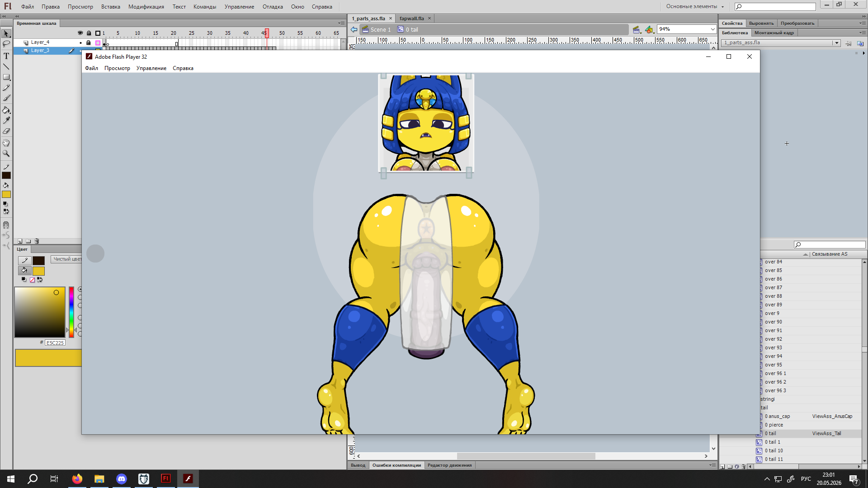Viewport: 868px width, 488px height.
Task: Open the Модификация menu
Action: tap(146, 7)
